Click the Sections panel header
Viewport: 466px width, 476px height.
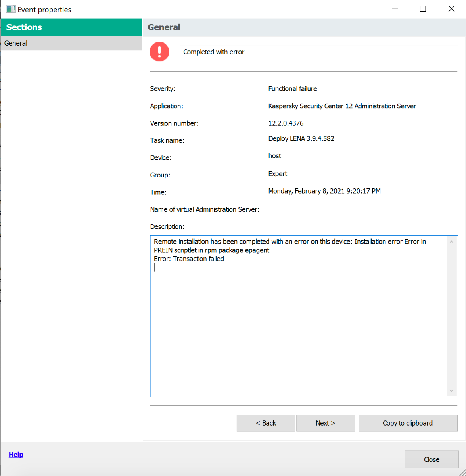pyautogui.click(x=71, y=27)
